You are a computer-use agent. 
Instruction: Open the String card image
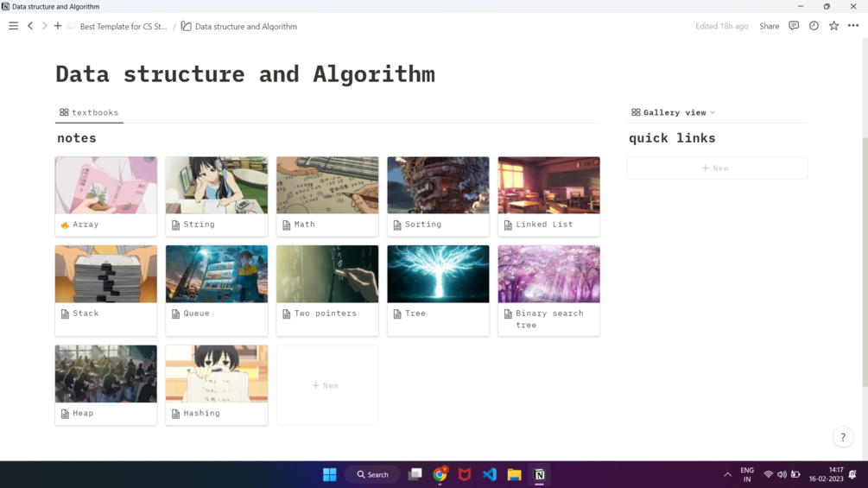coord(217,185)
